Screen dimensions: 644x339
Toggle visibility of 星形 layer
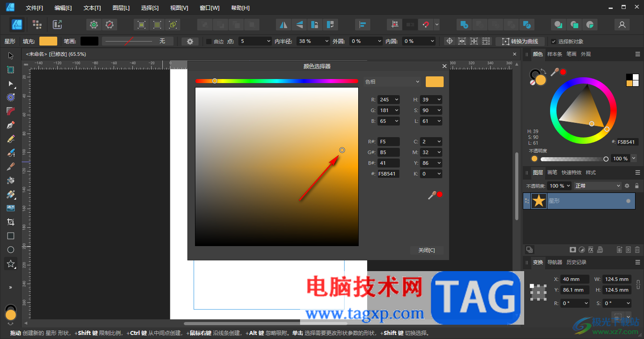[628, 201]
